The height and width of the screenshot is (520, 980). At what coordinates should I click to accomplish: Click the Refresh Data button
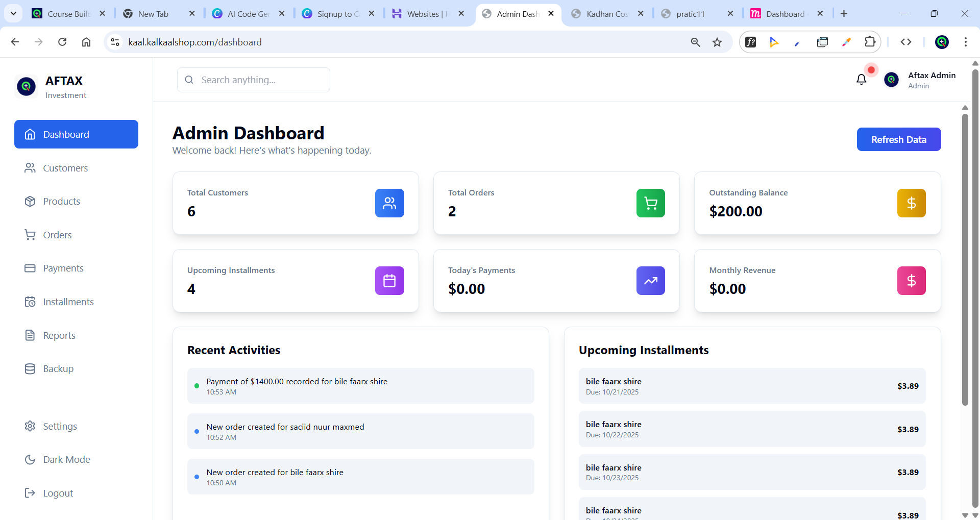coord(898,139)
